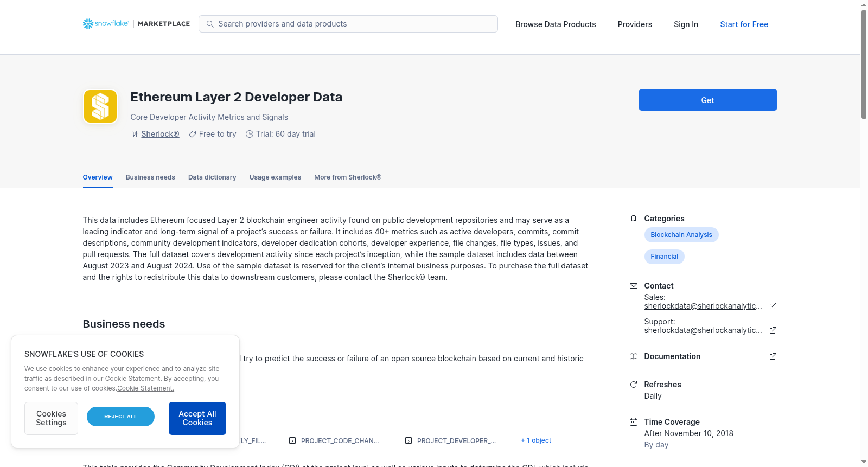Image resolution: width=868 pixels, height=467 pixels.
Task: Click the scrollbar down arrow
Action: [x=864, y=462]
